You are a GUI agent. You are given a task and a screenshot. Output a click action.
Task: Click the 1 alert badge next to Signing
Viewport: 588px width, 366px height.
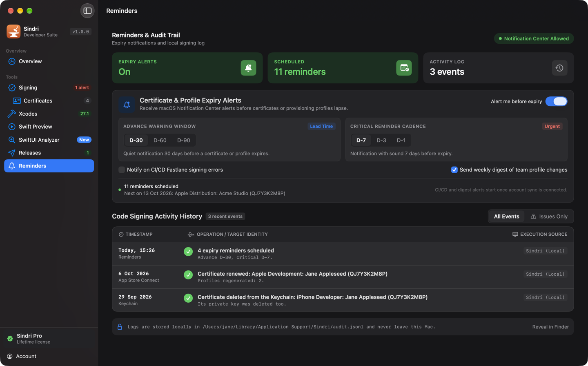82,87
